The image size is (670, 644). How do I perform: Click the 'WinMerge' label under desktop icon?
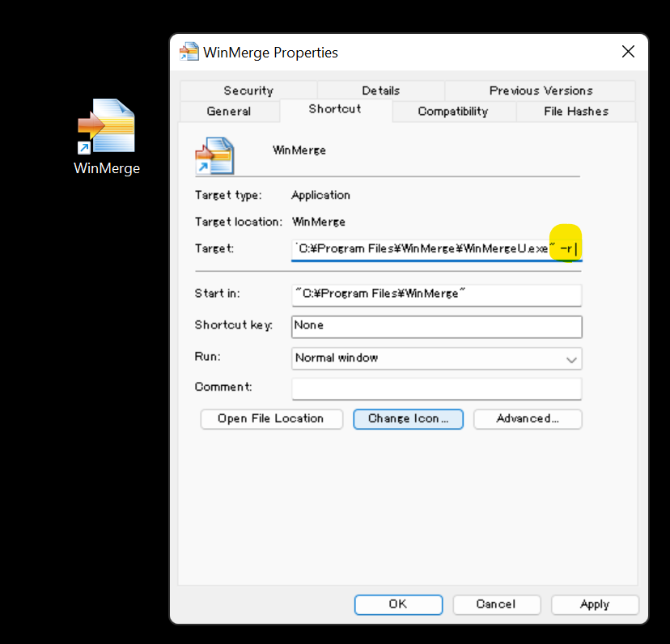click(107, 168)
